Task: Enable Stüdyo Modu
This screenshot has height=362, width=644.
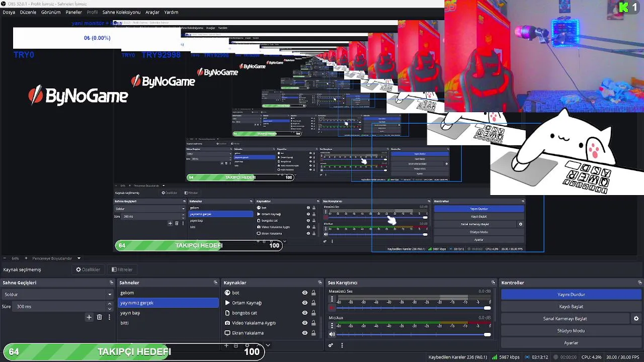Action: click(571, 330)
